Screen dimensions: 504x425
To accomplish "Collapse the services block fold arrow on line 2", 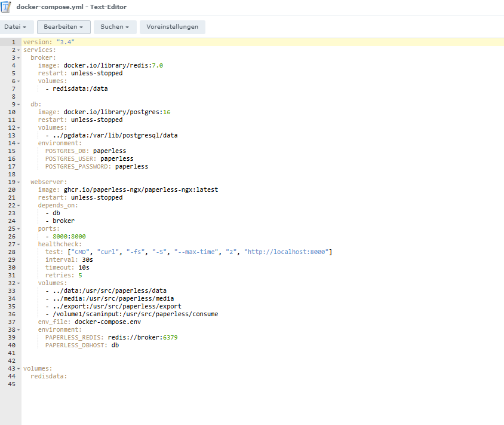I will [19, 50].
